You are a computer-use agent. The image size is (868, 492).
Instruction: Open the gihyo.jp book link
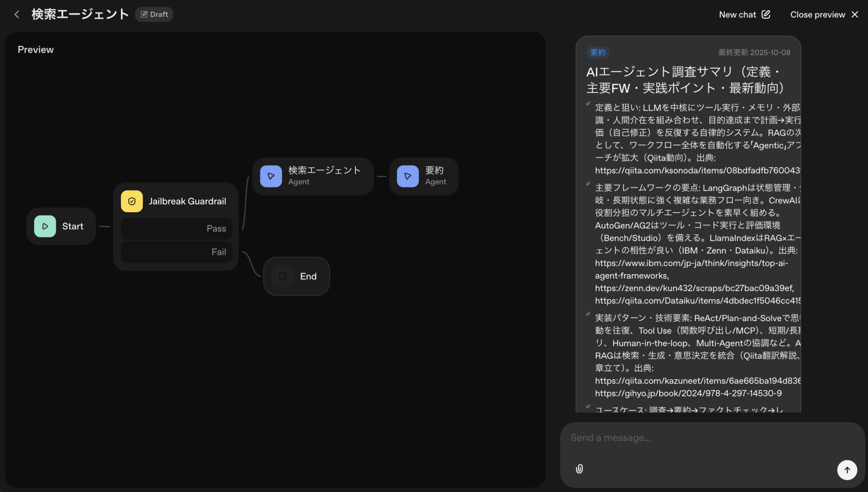[688, 393]
